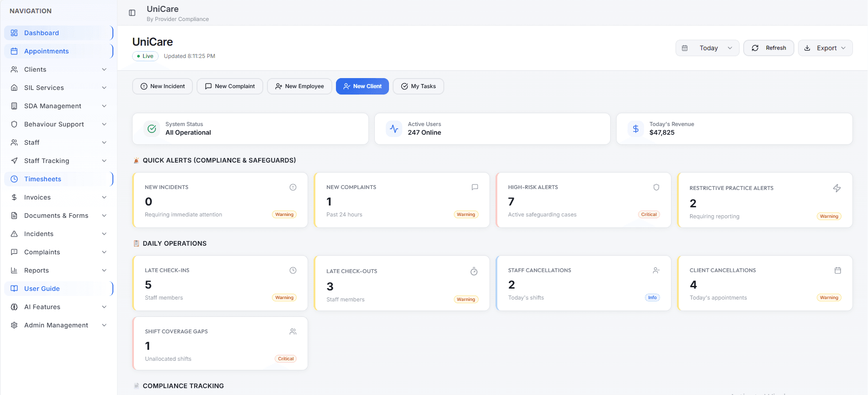Click the Active Users activity icon
Screen dimensions: 868x395
(x=394, y=129)
